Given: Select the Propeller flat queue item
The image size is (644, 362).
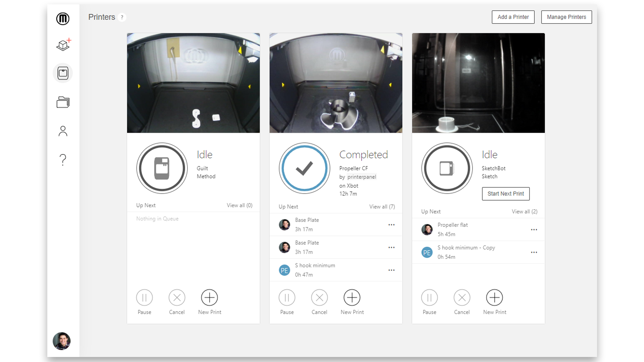Looking at the screenshot, I should click(479, 230).
